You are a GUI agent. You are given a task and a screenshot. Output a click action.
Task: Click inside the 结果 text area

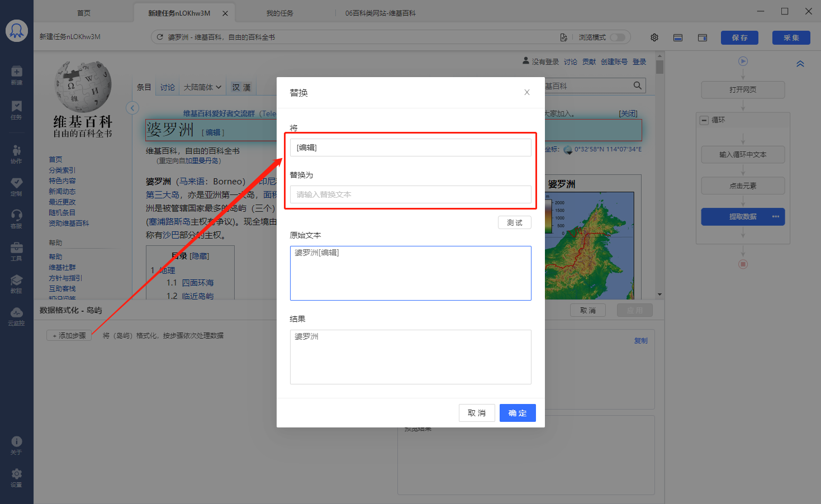point(411,357)
